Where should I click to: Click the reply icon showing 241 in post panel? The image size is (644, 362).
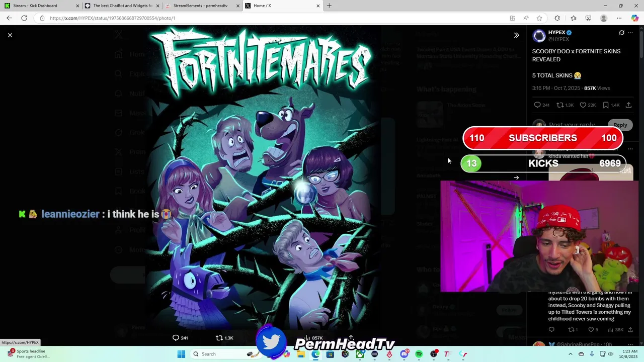[537, 105]
